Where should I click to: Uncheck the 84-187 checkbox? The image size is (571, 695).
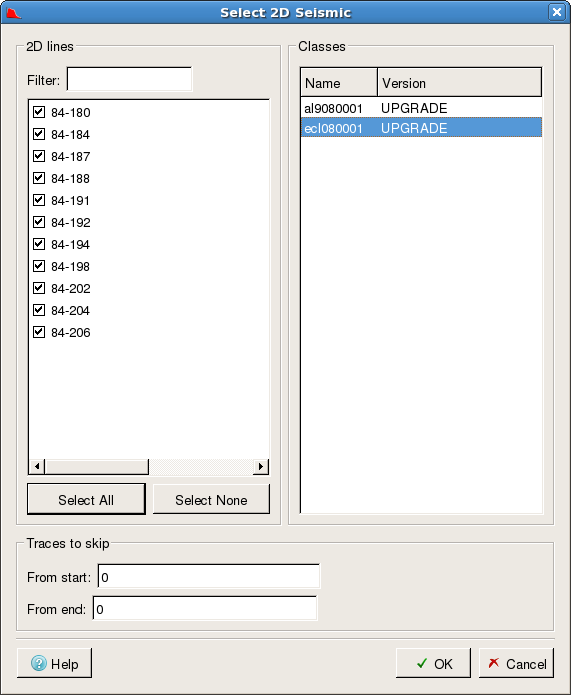(39, 156)
